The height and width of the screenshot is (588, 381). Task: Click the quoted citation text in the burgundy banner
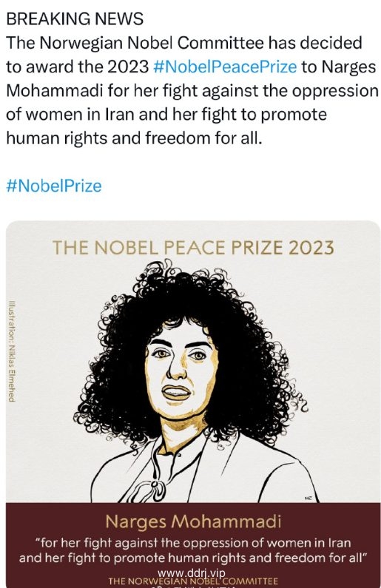193,550
